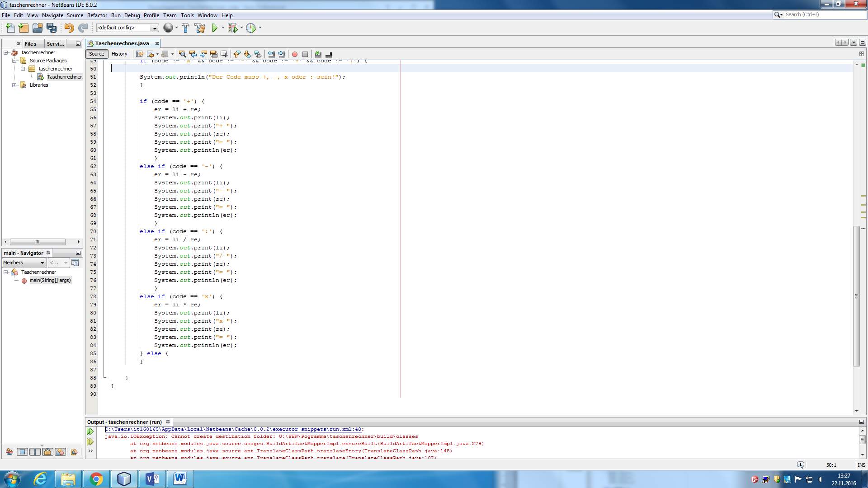Click the Build Project hammer icon

185,28
